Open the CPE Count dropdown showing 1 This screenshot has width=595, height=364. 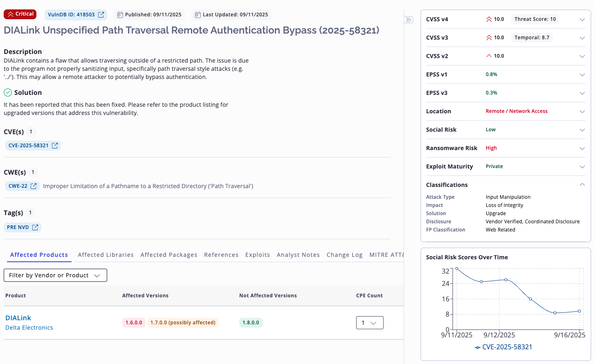370,323
